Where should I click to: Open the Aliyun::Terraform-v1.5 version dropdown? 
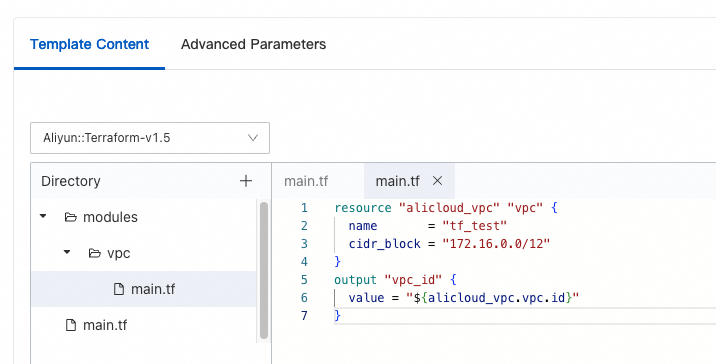pos(150,138)
